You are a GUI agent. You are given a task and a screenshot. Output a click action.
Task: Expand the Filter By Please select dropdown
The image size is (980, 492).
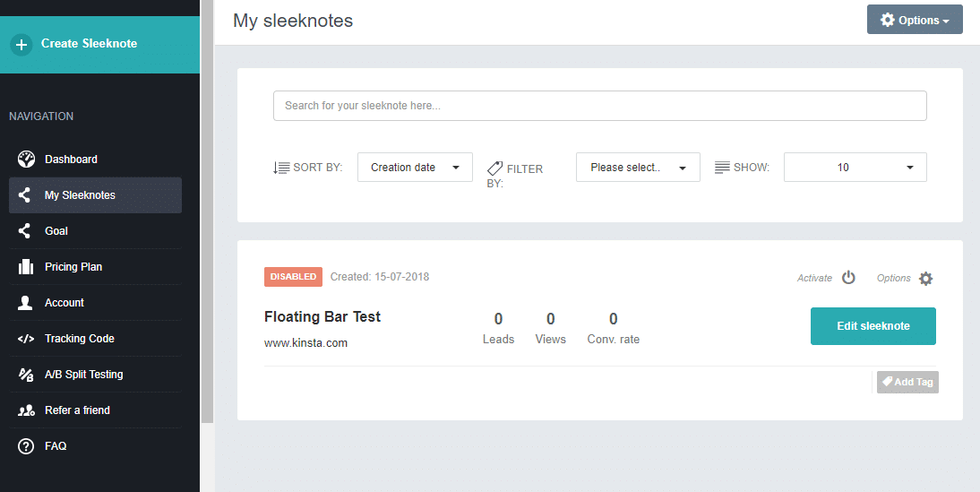point(638,168)
